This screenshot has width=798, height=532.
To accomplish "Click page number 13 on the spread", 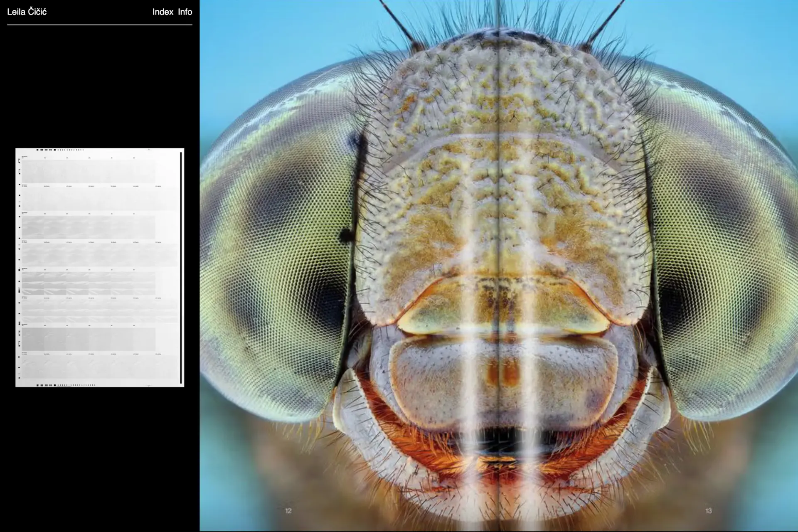I will 709,510.
